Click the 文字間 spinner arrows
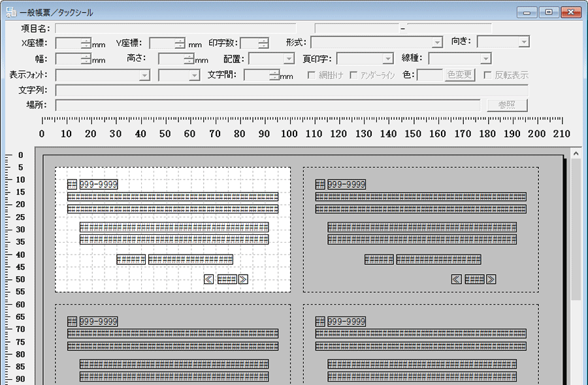The image size is (588, 385). pyautogui.click(x=274, y=75)
